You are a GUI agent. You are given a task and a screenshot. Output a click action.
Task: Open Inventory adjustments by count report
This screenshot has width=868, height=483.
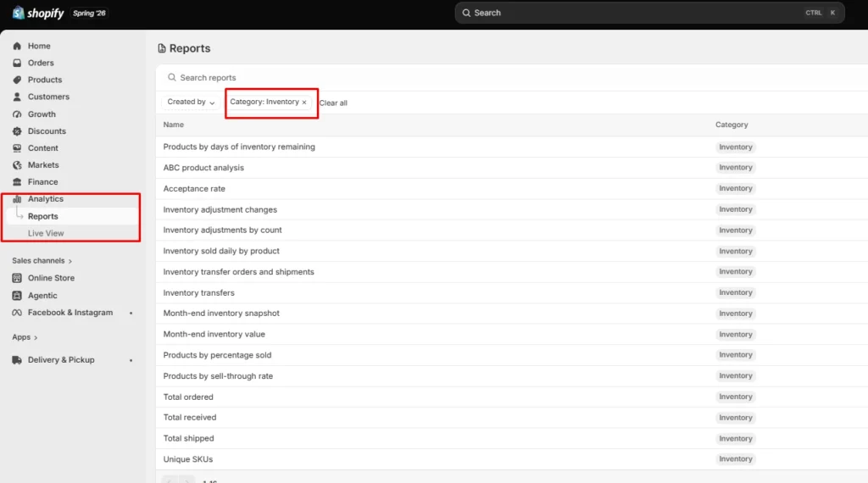pos(222,230)
